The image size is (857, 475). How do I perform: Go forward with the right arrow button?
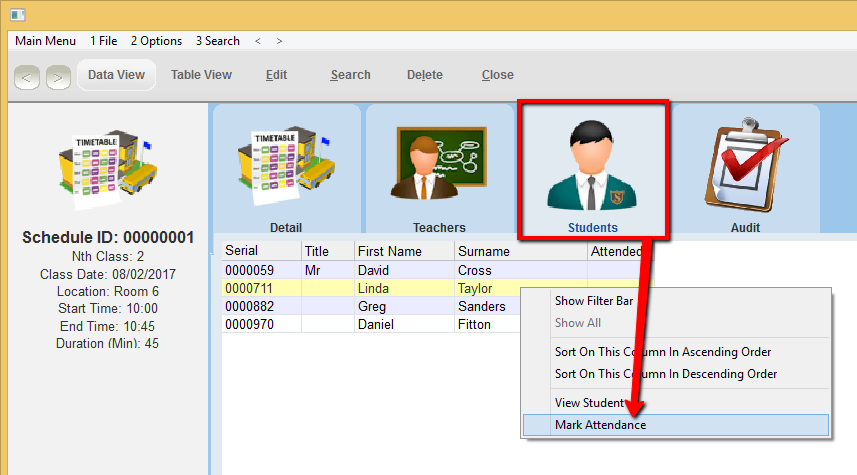coord(58,76)
